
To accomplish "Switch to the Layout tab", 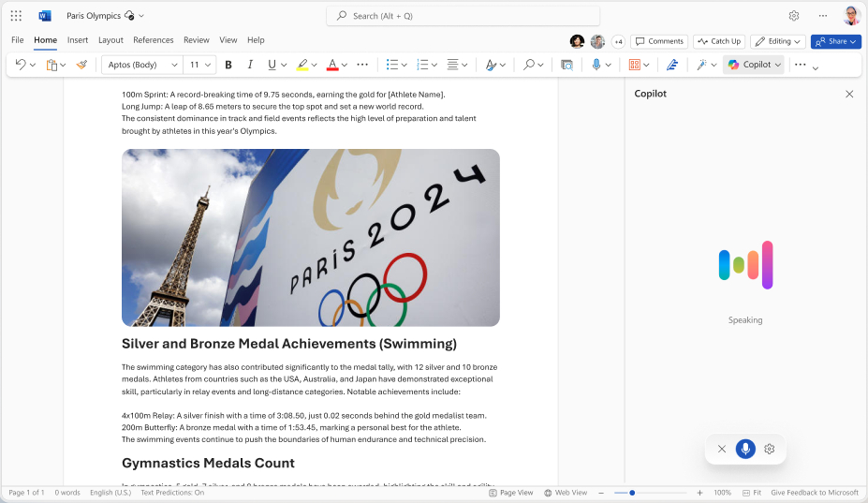I will (110, 40).
